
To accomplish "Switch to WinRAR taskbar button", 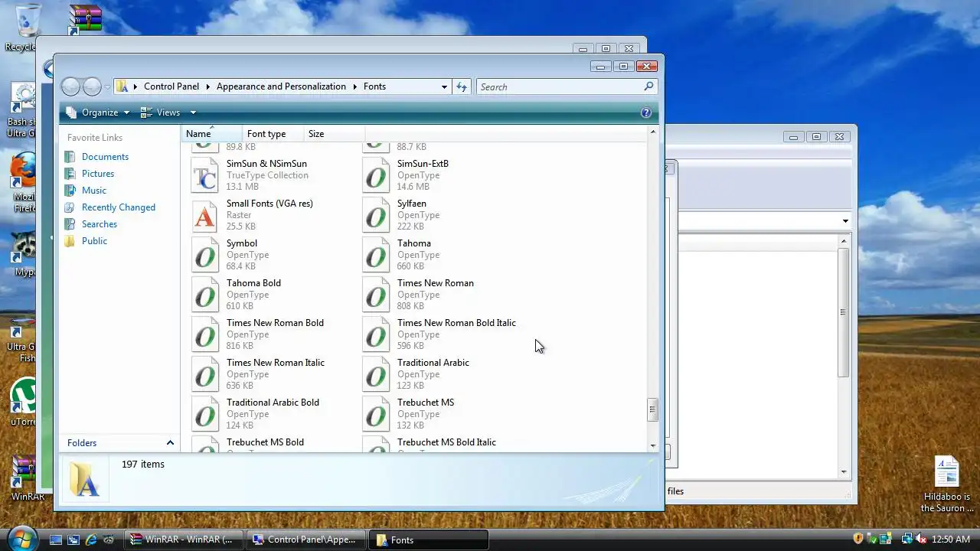I will tap(184, 540).
